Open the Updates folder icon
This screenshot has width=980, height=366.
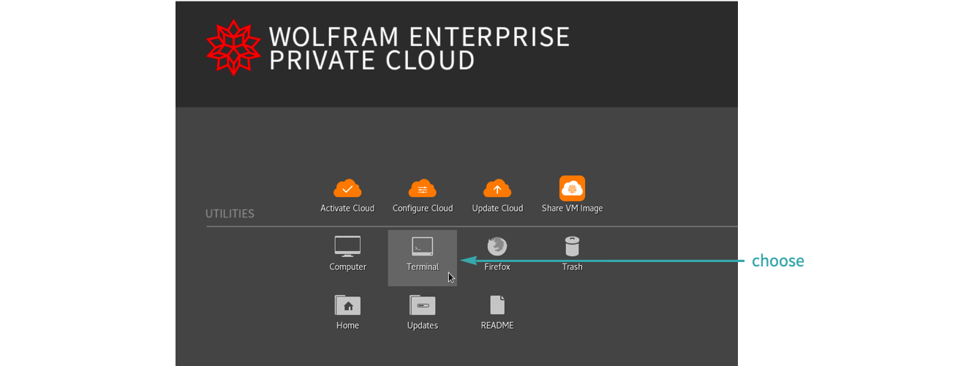(423, 305)
